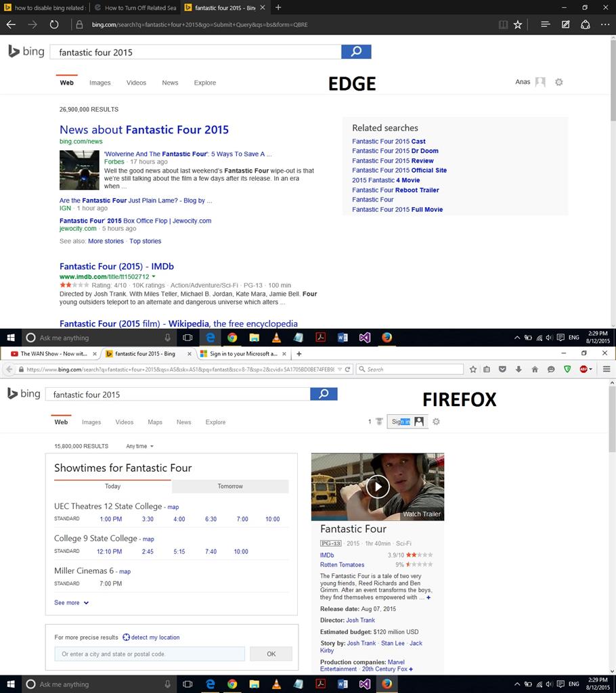Go to Firefox home page
This screenshot has width=616, height=693.
[535, 369]
